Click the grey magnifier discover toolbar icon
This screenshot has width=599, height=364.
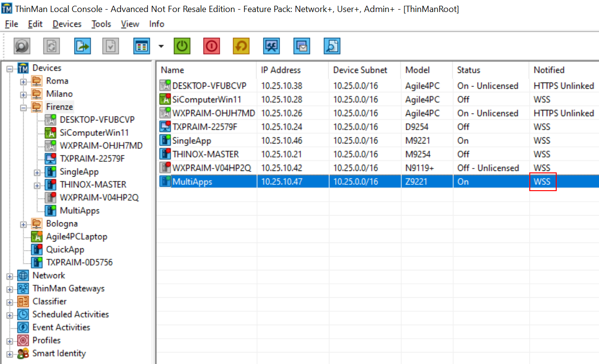(22, 46)
